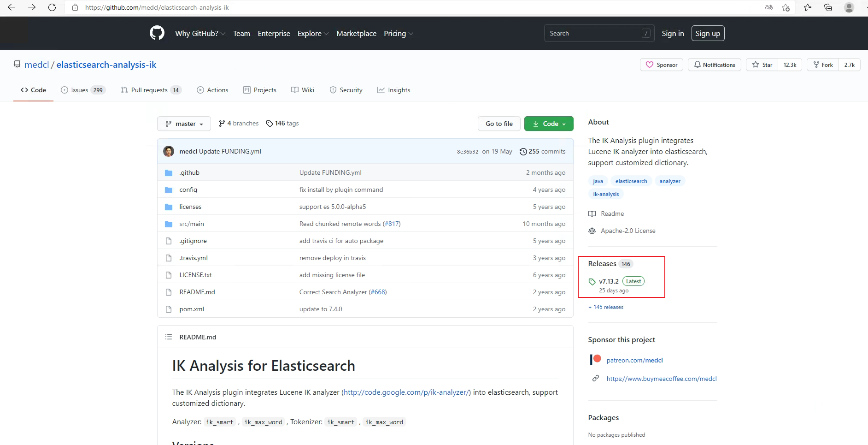Click the elasticsearch topic tag
Viewport: 868px width, 445px height.
631,181
